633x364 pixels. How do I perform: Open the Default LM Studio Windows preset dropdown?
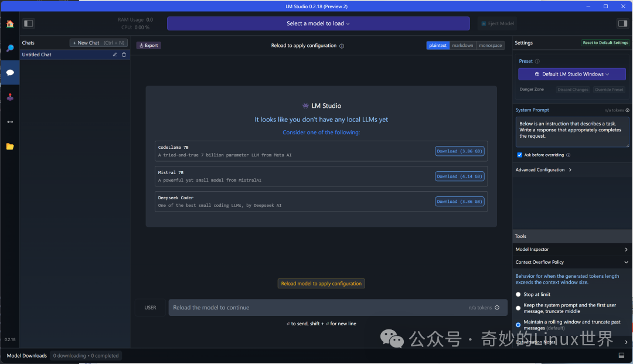coord(571,74)
